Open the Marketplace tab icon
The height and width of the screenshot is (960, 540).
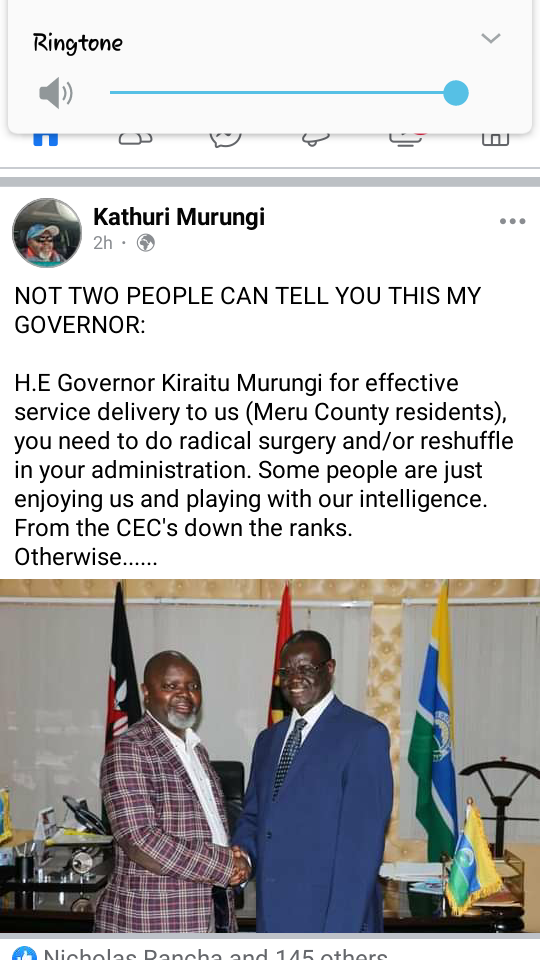pyautogui.click(x=495, y=140)
